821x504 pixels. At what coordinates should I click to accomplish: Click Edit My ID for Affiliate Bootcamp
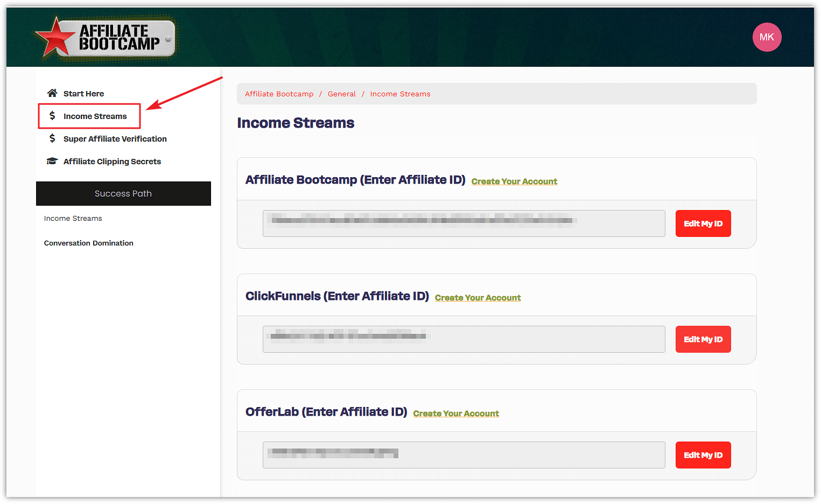[x=703, y=223]
